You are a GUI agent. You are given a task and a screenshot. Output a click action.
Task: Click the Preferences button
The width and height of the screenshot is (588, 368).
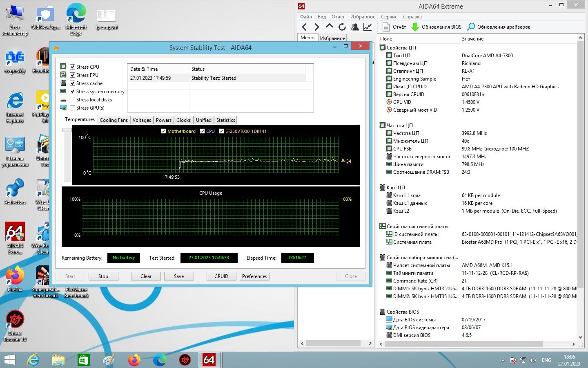coord(254,276)
